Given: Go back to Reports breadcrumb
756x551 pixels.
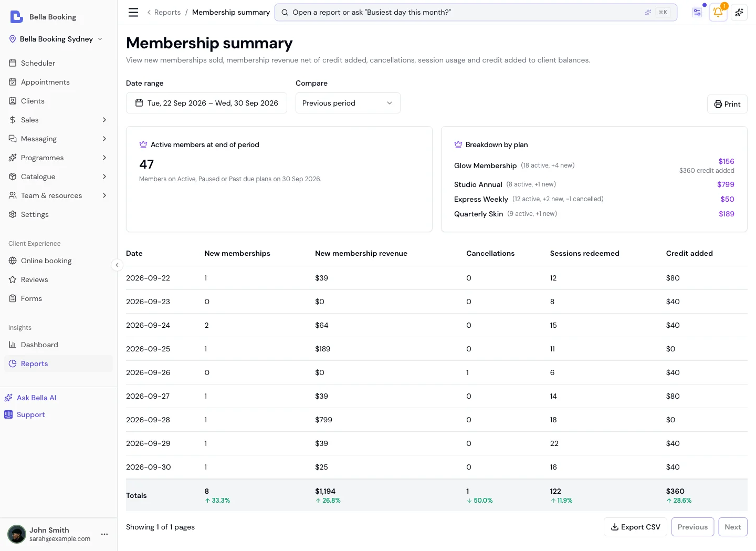Looking at the screenshot, I should coord(167,12).
